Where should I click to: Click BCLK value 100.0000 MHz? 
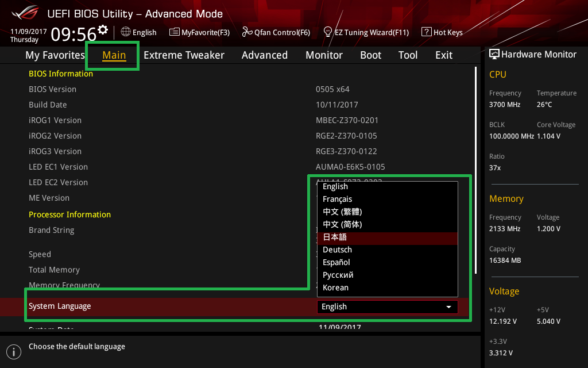click(x=511, y=136)
